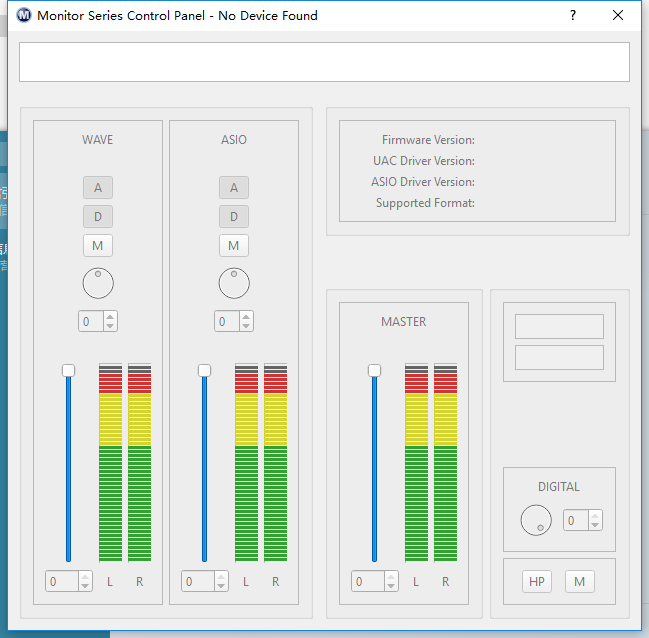
Task: Increase the WAVE pan spinner value
Action: tap(110, 317)
